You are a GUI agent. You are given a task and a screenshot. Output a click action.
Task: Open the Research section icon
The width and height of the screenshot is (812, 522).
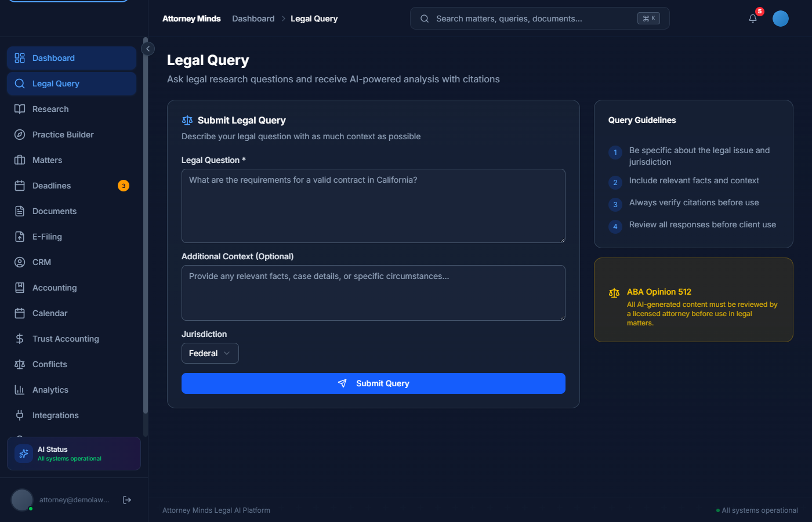click(x=20, y=109)
